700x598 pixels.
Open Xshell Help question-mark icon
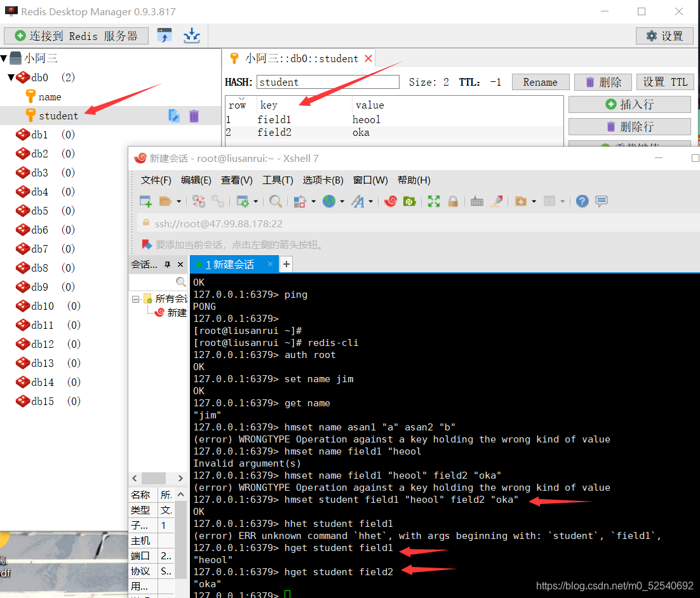click(x=582, y=201)
